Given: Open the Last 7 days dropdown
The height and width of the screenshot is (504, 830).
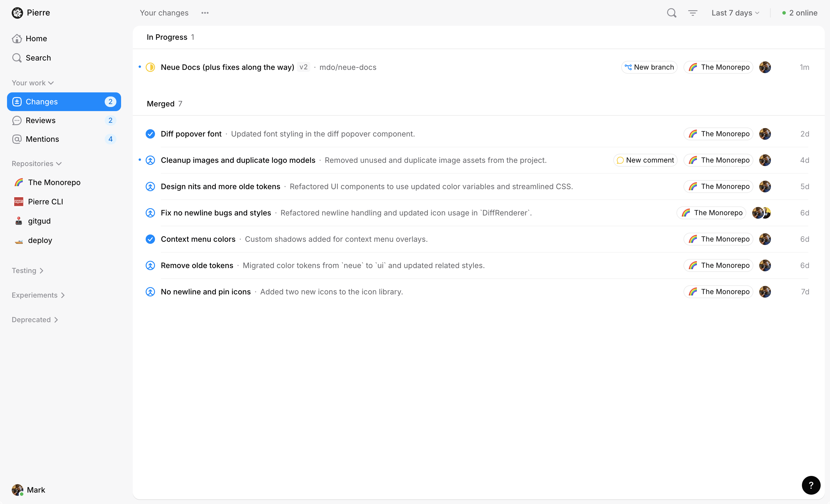Looking at the screenshot, I should coord(735,13).
